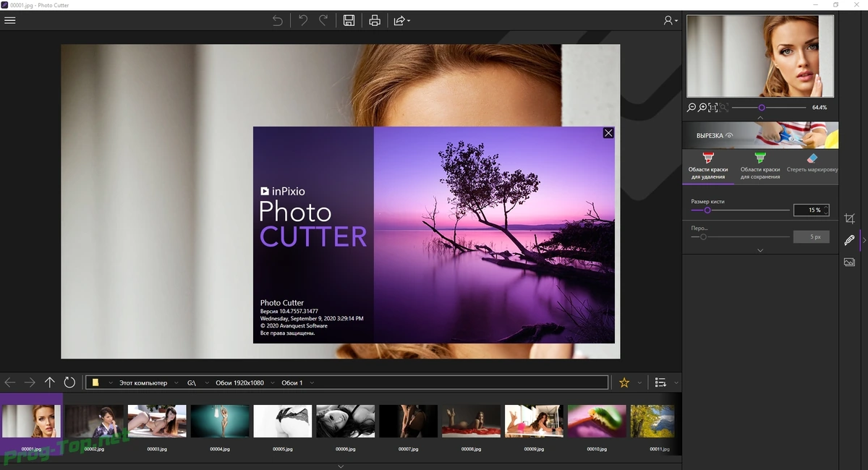Select the Crop tool in sidebar
The image size is (868, 470).
[x=849, y=218]
